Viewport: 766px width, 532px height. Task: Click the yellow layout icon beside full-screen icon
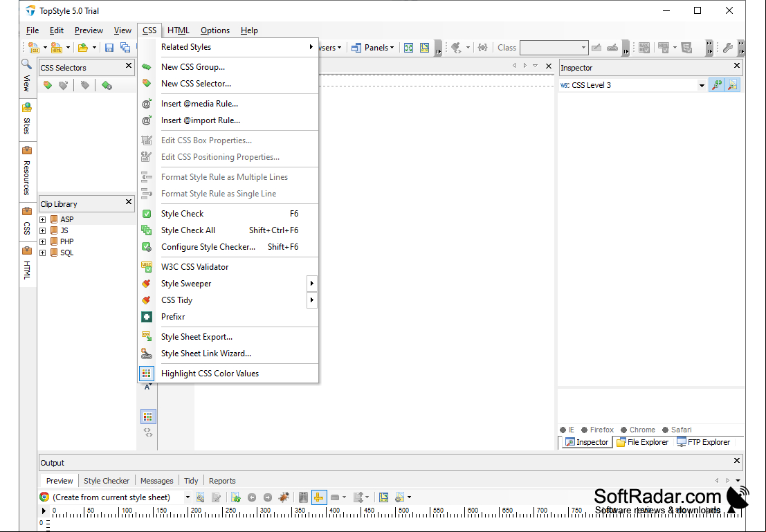[x=425, y=47]
